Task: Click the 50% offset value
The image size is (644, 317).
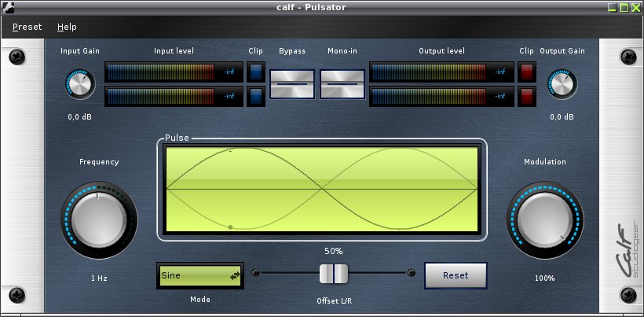Action: [334, 251]
